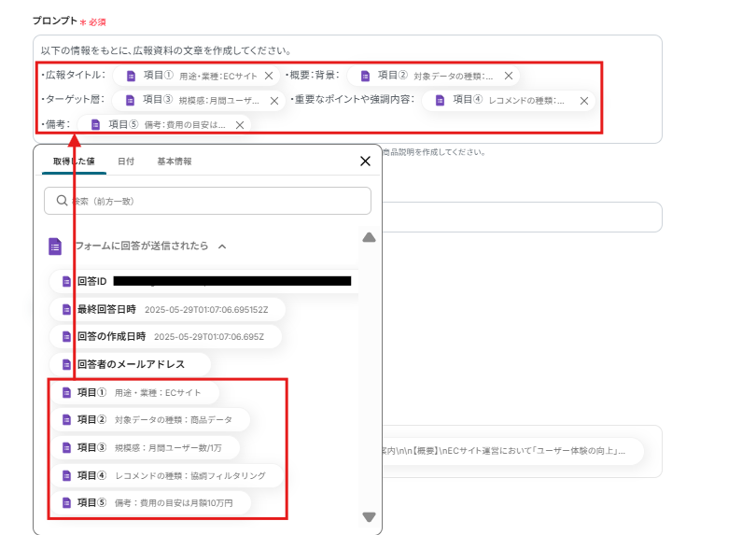Remove the 項目② chip from the prompt

click(x=509, y=76)
